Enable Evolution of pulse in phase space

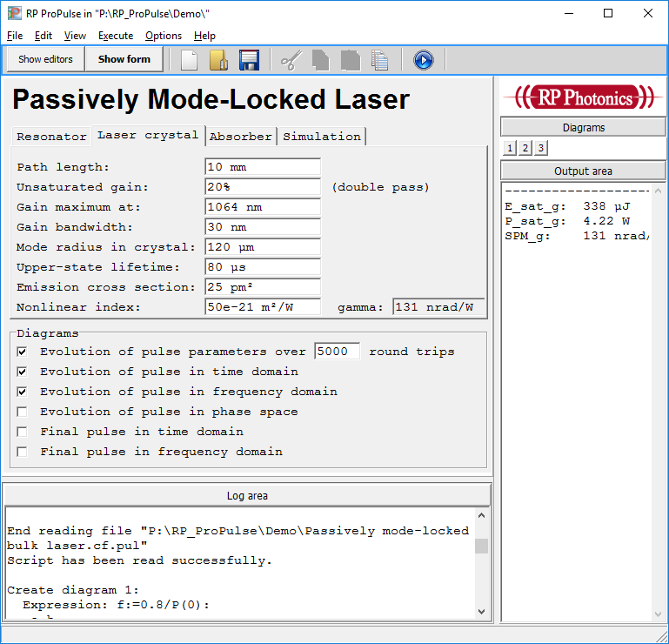[23, 412]
